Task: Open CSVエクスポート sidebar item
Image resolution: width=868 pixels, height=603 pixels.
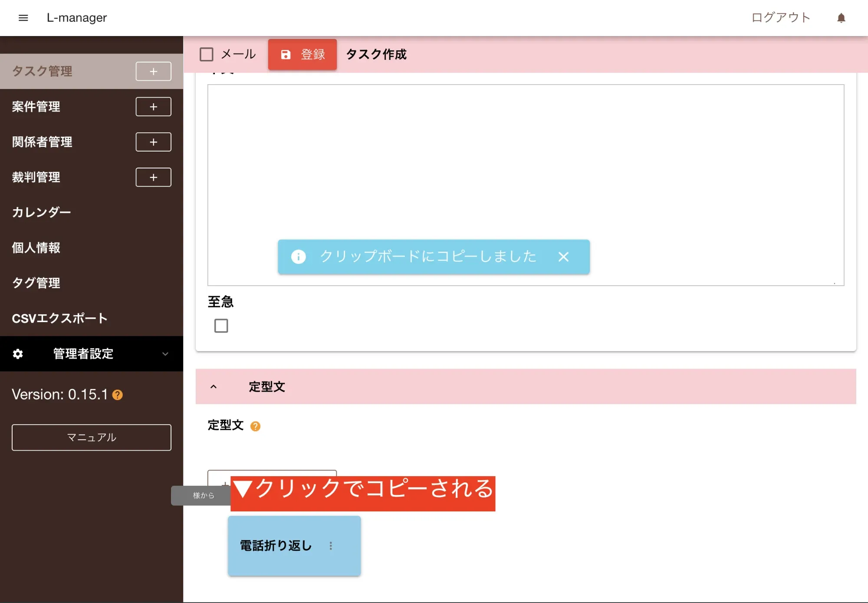Action: click(60, 318)
